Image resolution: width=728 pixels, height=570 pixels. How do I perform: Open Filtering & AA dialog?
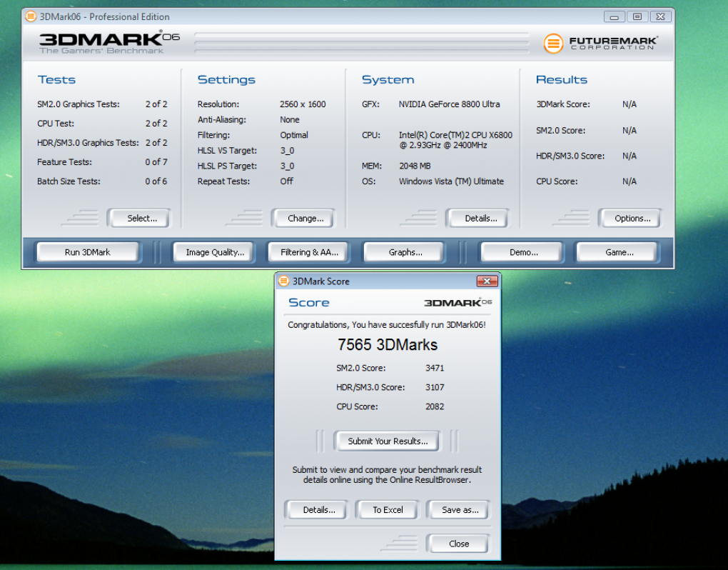[309, 252]
